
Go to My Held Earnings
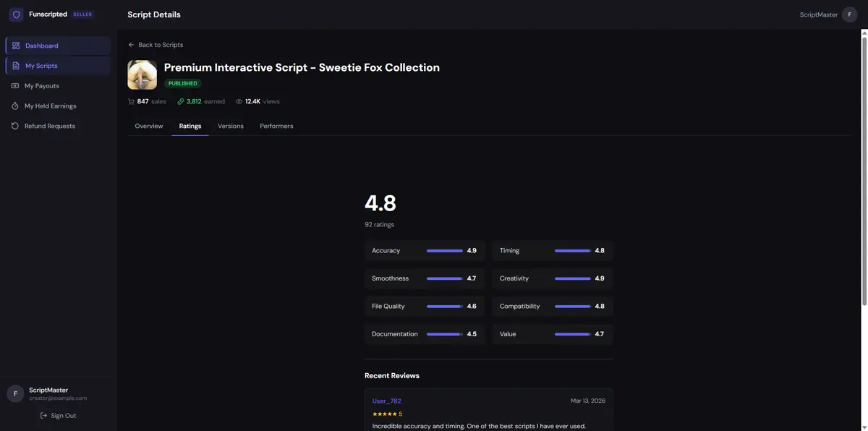click(58, 106)
